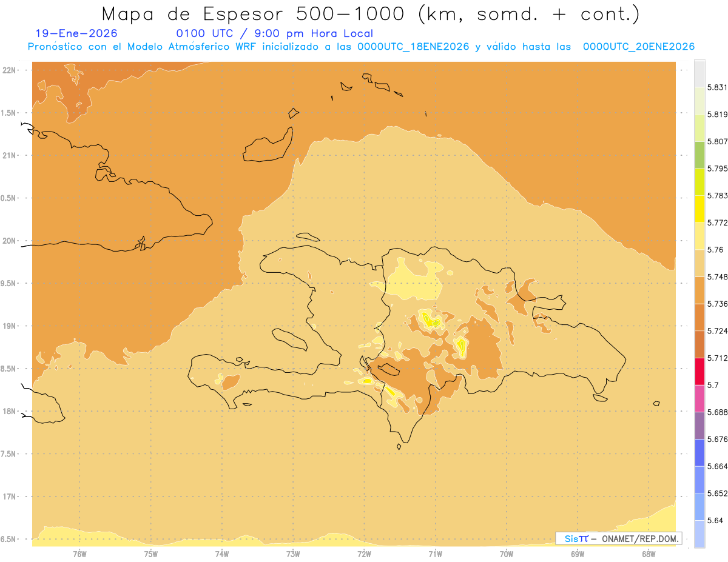This screenshot has height=562, width=728.
Task: Click the '21N' latitude label
Action: pos(10,155)
